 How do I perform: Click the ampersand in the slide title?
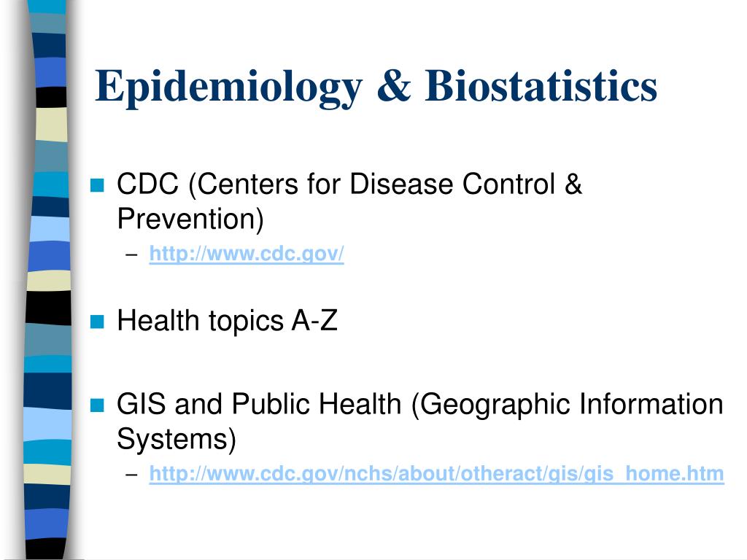point(394,86)
